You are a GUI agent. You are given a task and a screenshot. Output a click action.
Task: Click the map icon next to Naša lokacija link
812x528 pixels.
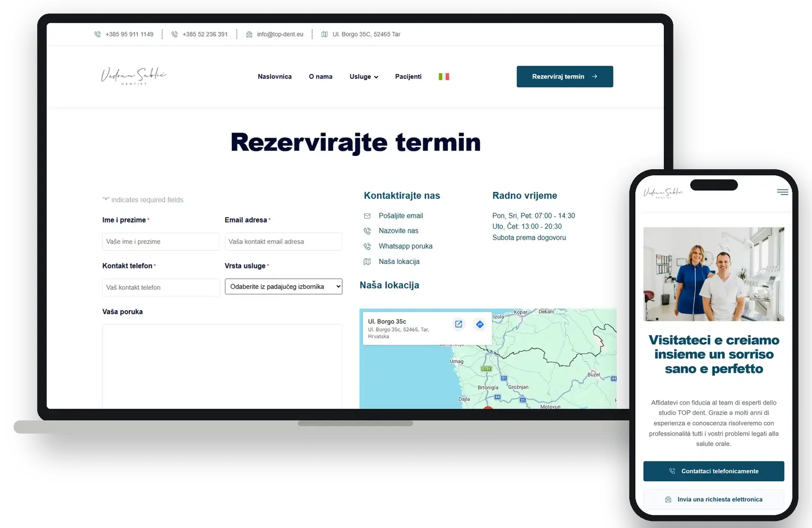pyautogui.click(x=367, y=262)
